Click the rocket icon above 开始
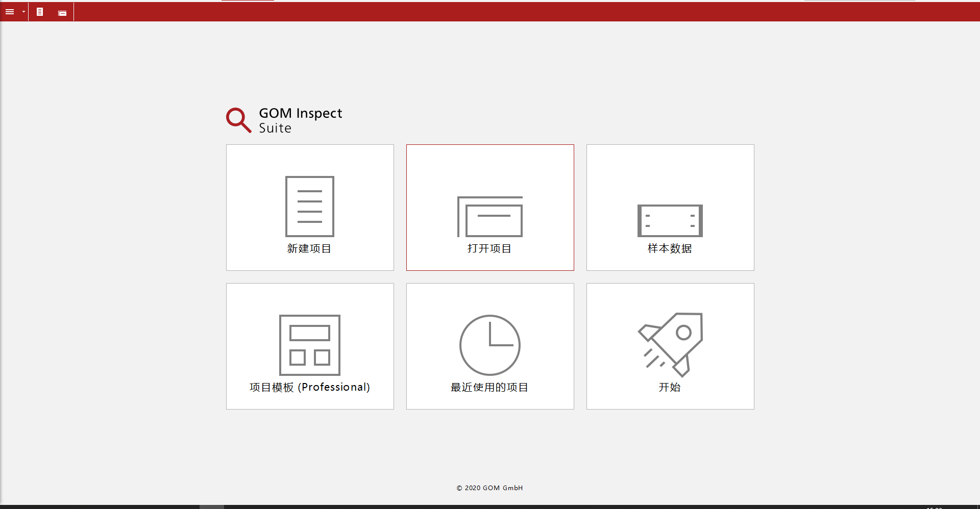This screenshot has height=509, width=980. [670, 344]
